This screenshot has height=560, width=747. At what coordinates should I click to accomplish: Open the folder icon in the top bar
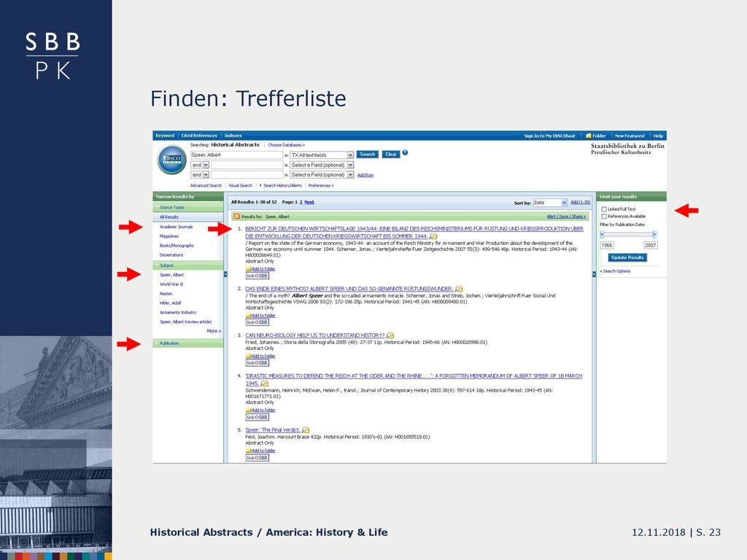point(589,136)
